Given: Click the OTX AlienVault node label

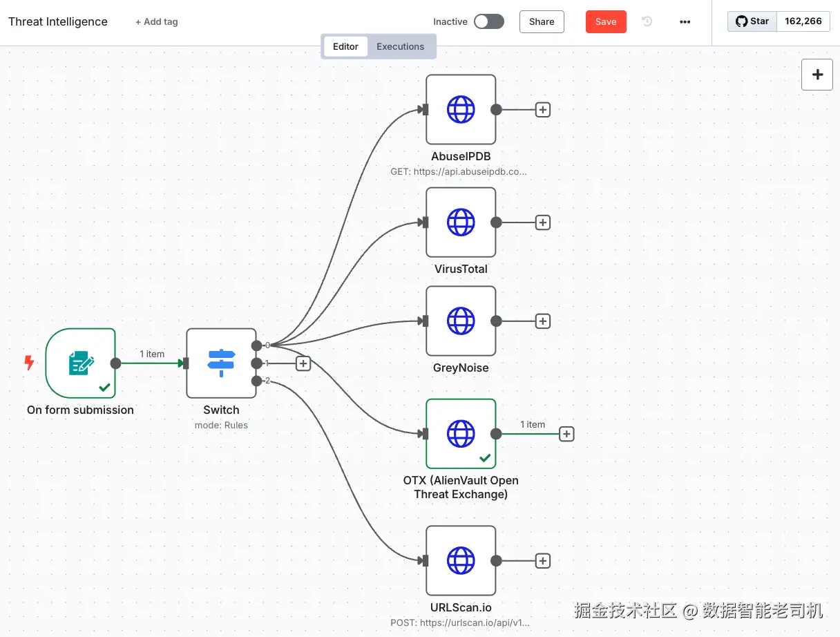Looking at the screenshot, I should (x=461, y=487).
